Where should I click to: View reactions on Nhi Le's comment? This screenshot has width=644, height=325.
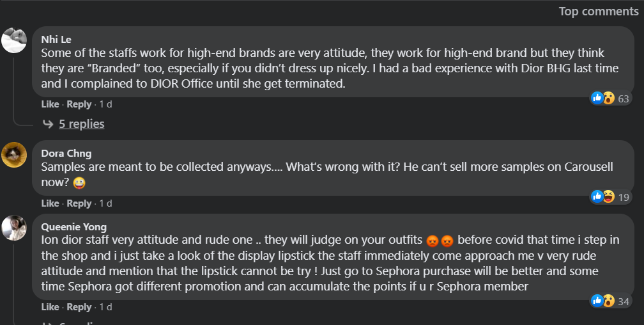click(x=610, y=99)
